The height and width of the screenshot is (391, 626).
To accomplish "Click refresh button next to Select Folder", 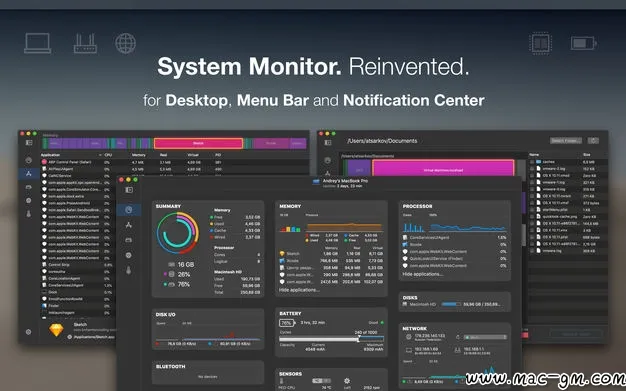I will [593, 141].
